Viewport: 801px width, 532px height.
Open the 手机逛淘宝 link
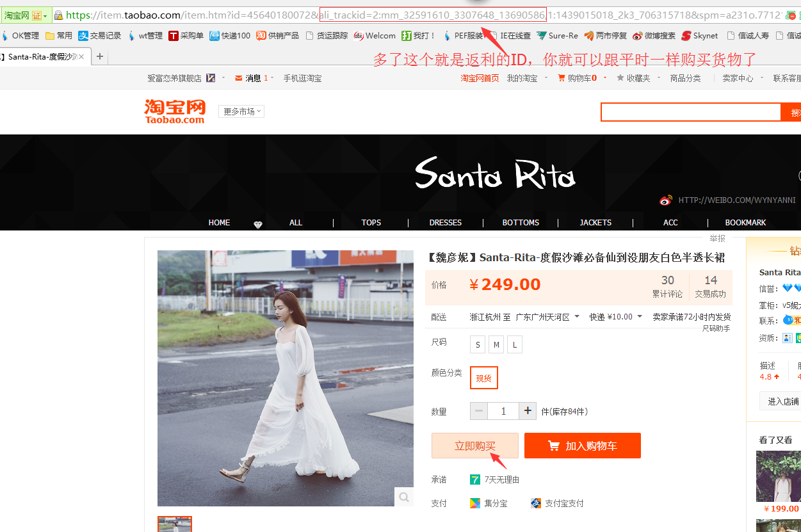303,78
